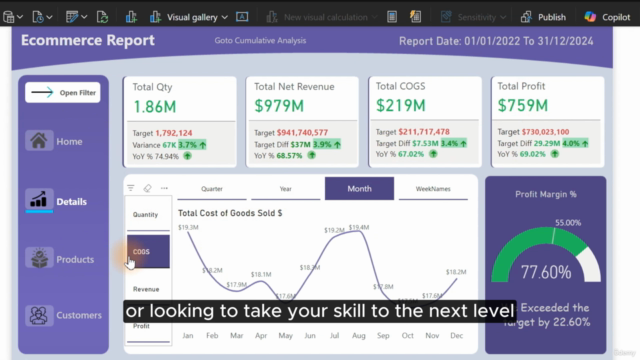Click the green YoY arrow in Total COGS card
This screenshot has height=360, width=640.
tap(433, 154)
